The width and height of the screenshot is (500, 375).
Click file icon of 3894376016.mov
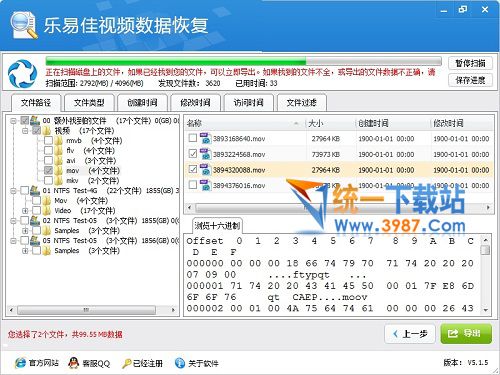point(205,185)
